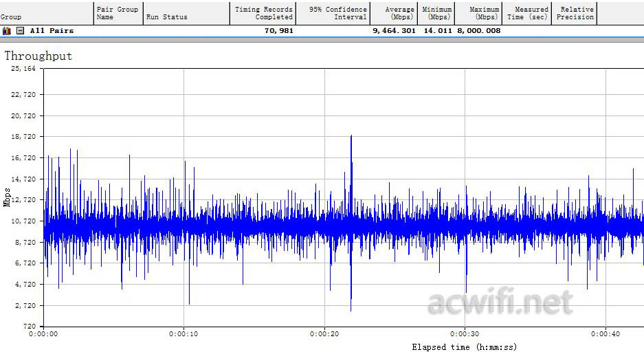Click the 0:00:10 time axis label

click(184, 334)
